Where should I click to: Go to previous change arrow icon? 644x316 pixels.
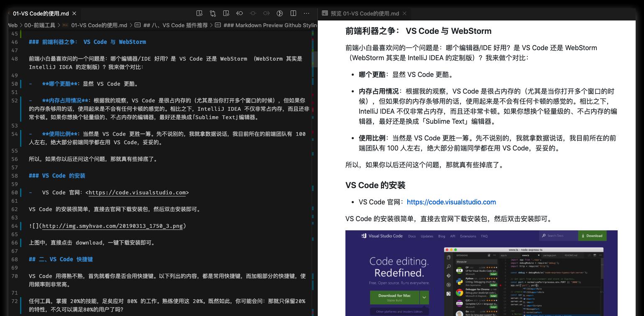(x=240, y=13)
